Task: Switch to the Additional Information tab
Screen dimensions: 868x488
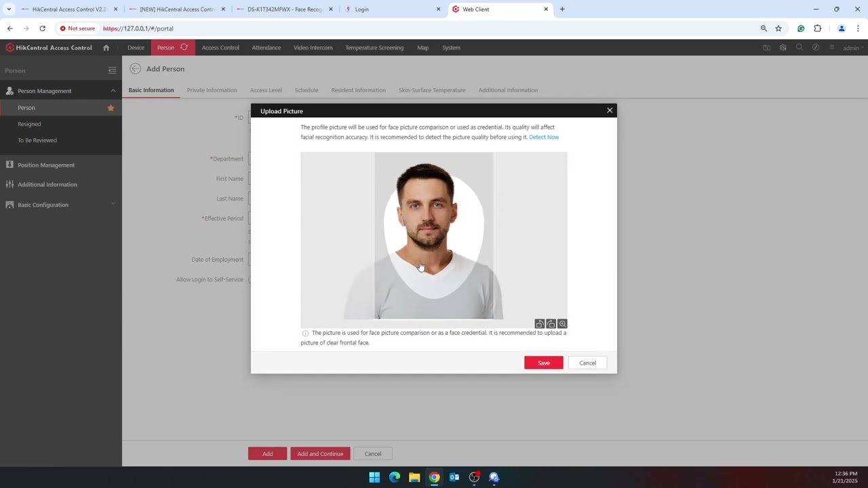Action: [508, 90]
